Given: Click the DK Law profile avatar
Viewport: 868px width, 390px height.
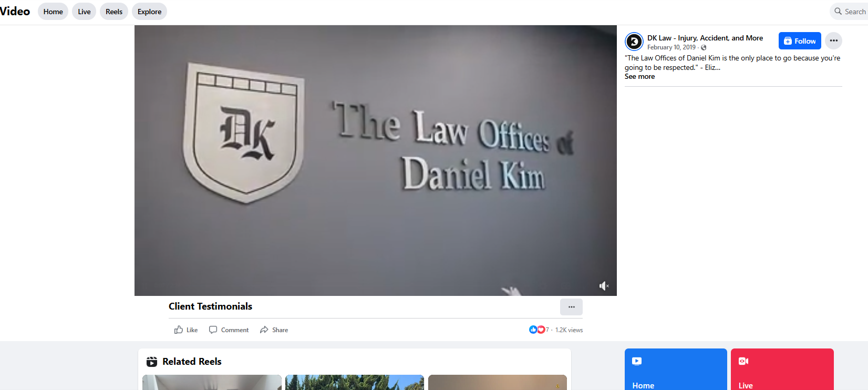Looking at the screenshot, I should pos(634,42).
